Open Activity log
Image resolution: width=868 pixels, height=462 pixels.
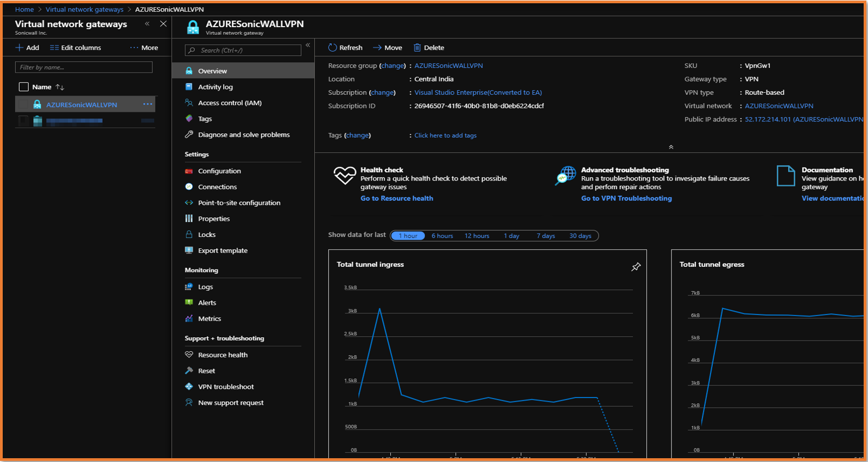(x=215, y=87)
